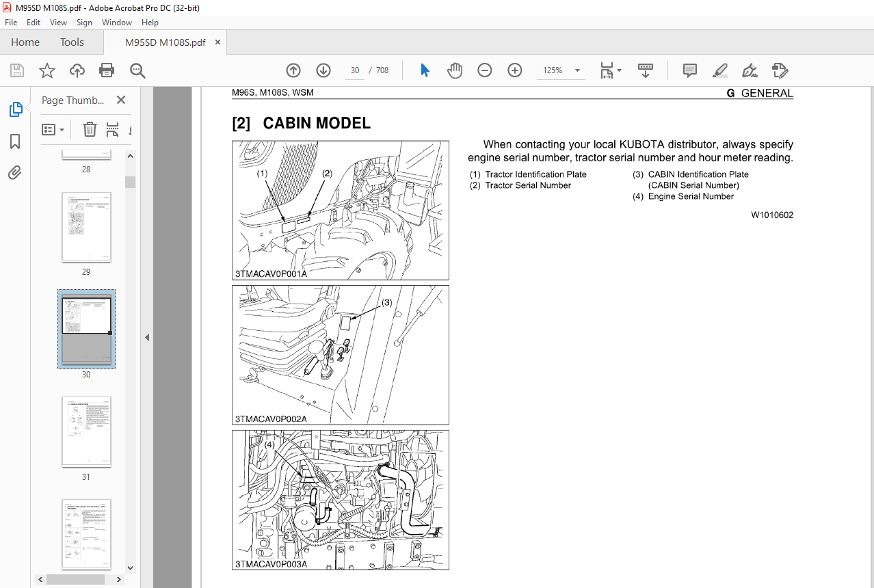Click thumbnail panel scroll up arrow

[130, 157]
